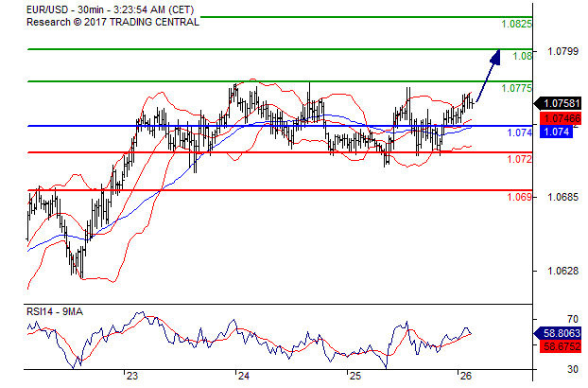This screenshot has height=388, width=588.
Task: Click the 1.0628 price axis value
Action: pyautogui.click(x=562, y=271)
